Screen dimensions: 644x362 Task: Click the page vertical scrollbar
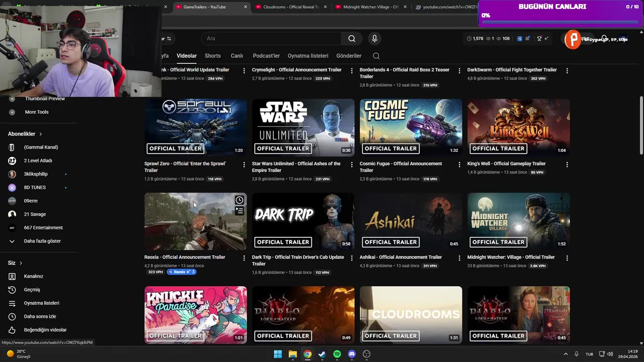(640, 126)
